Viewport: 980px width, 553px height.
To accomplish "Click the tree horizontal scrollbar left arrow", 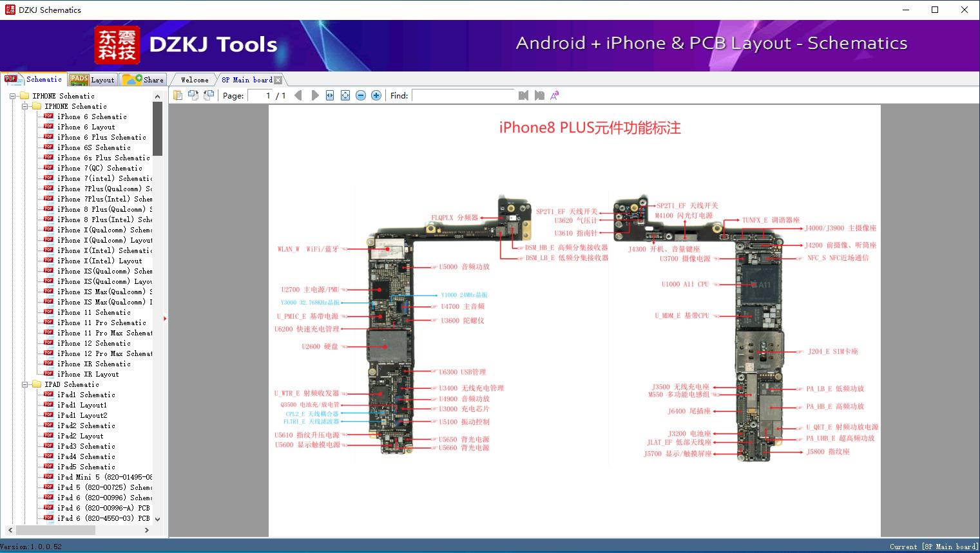I will [10, 530].
